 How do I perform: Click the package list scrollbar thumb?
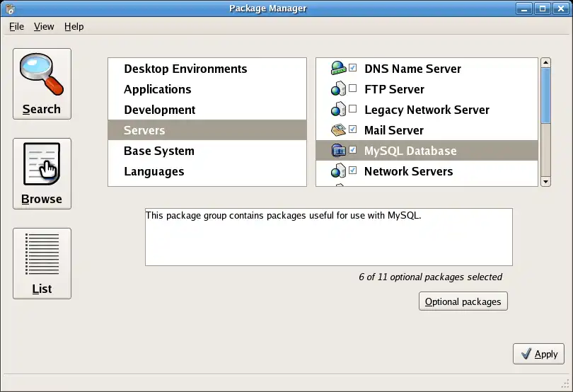[x=545, y=96]
